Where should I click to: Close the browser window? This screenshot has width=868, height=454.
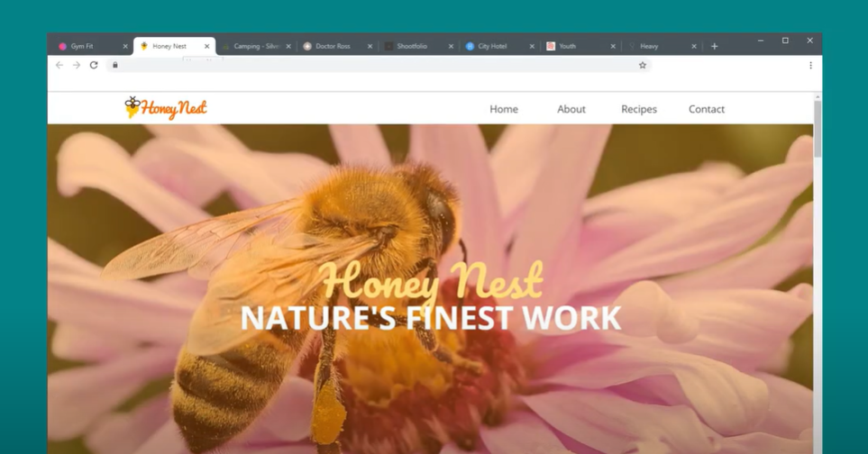click(x=809, y=41)
